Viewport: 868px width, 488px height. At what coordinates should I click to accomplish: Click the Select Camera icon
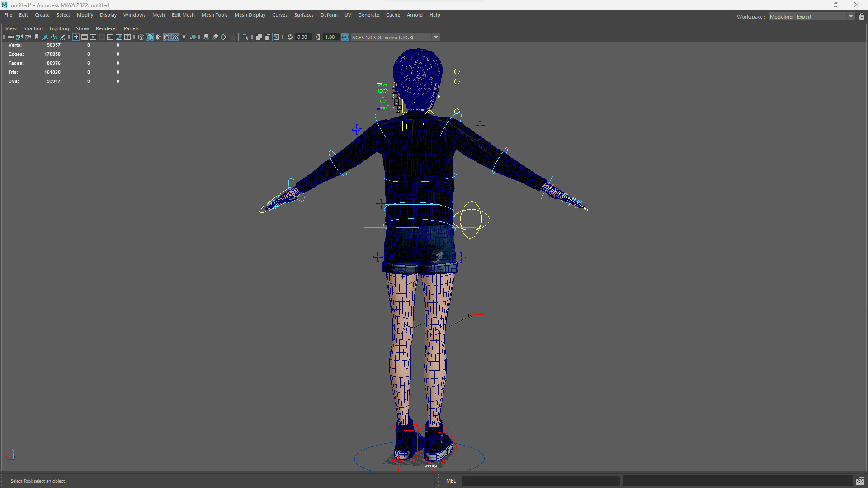click(10, 37)
